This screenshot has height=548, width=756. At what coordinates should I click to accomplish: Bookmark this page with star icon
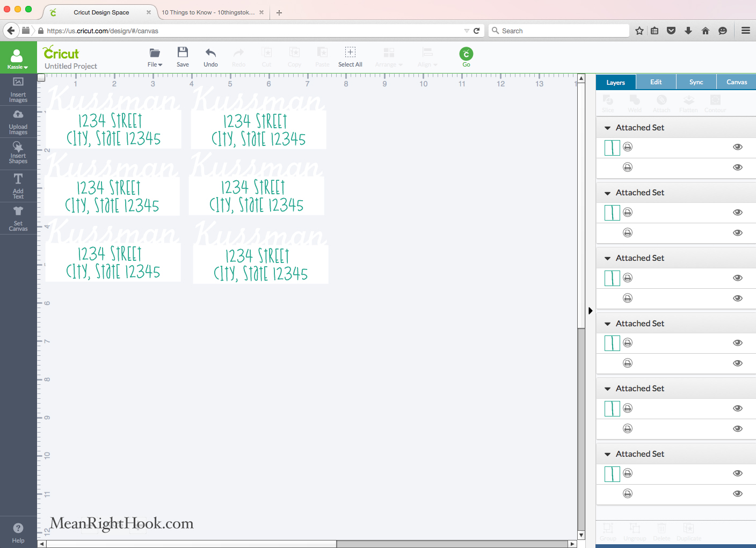coord(639,31)
